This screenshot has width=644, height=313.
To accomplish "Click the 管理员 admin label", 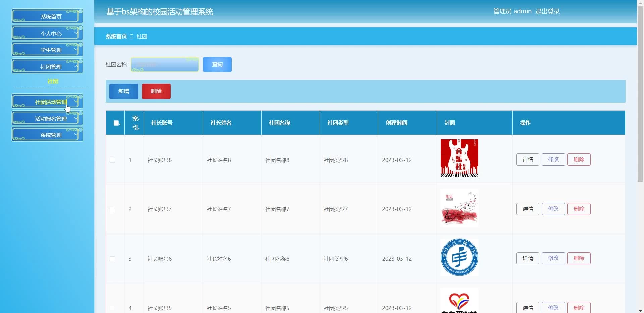I will [513, 11].
